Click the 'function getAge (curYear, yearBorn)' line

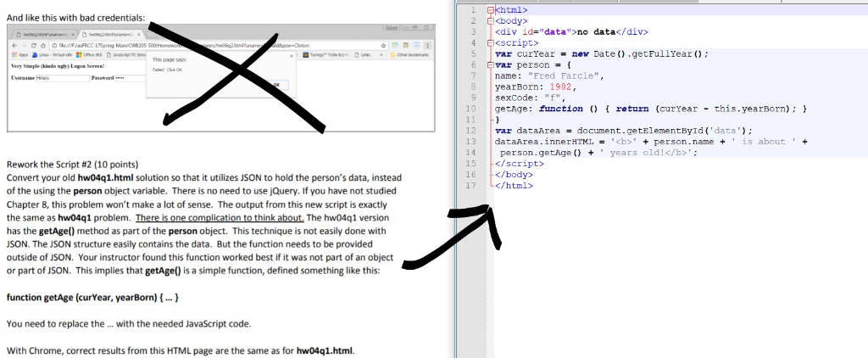coord(92,298)
